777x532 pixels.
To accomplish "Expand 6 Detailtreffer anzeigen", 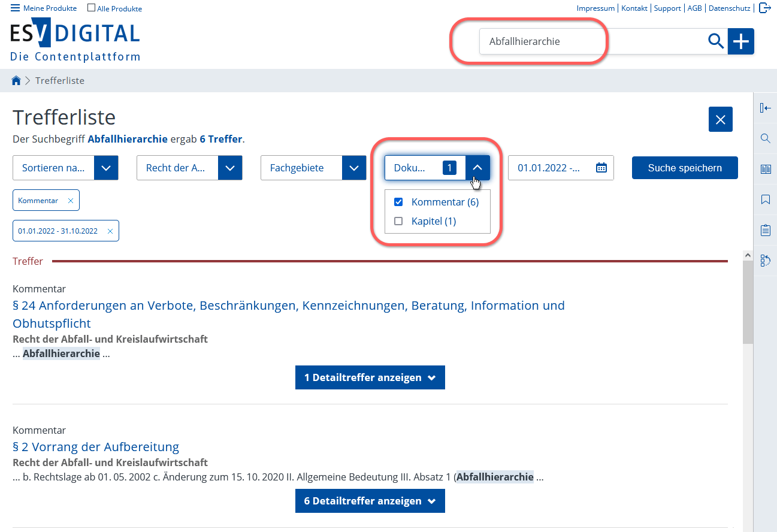I will (370, 501).
